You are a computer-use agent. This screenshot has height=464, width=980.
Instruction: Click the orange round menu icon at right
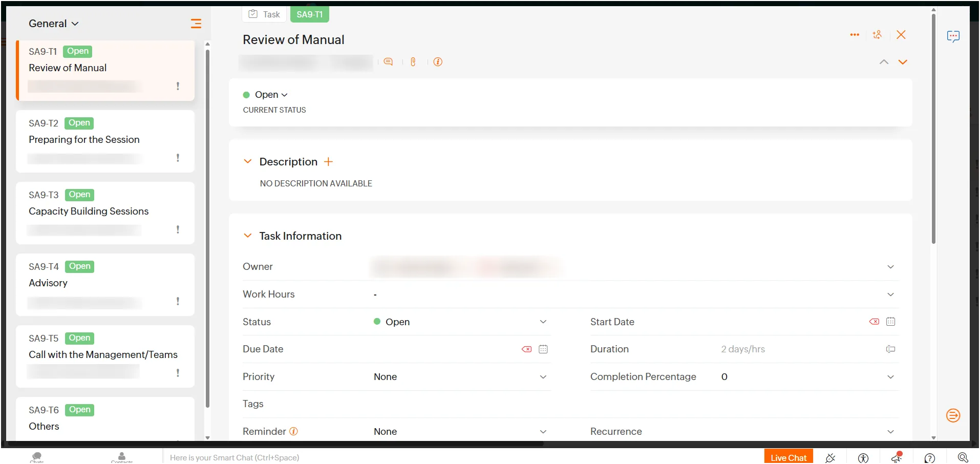(x=953, y=415)
